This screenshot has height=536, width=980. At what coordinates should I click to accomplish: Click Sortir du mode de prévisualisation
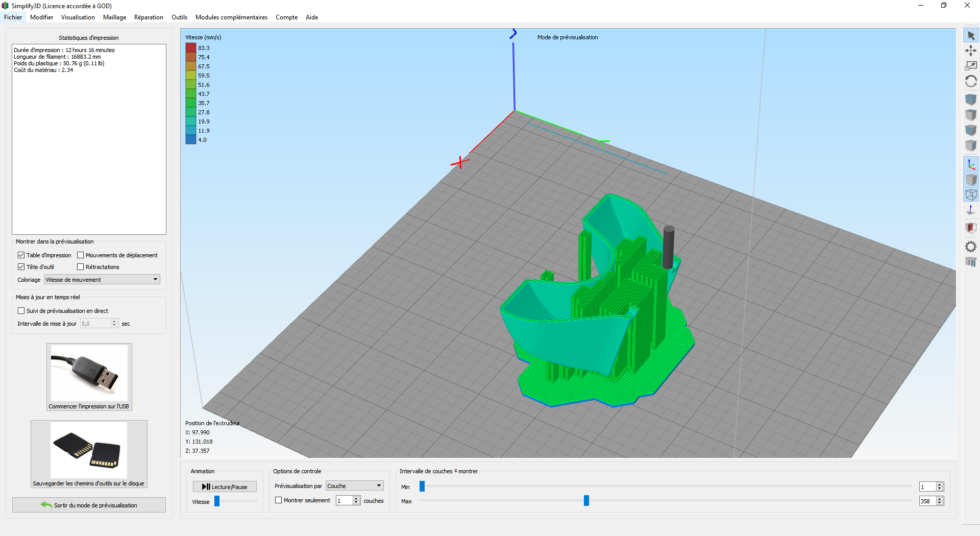tap(89, 505)
